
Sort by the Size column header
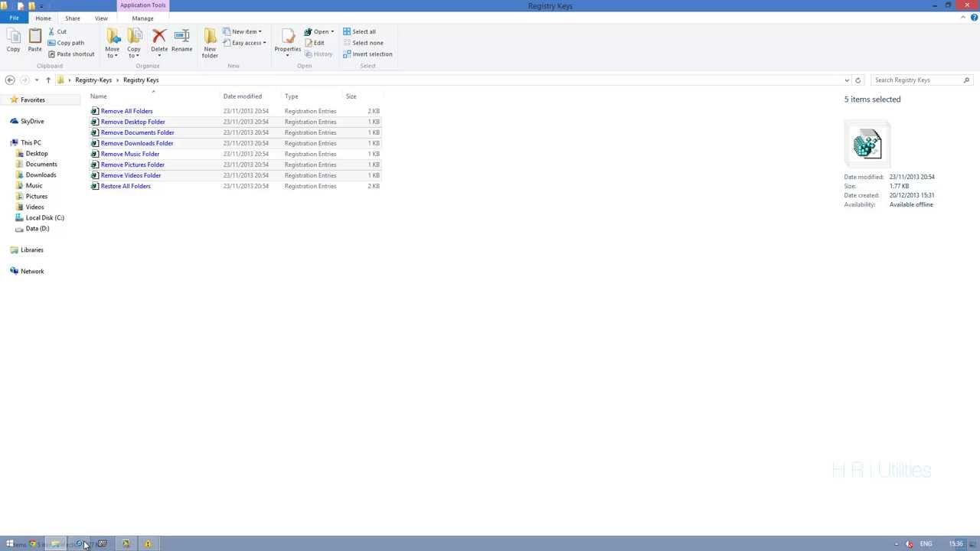click(351, 96)
